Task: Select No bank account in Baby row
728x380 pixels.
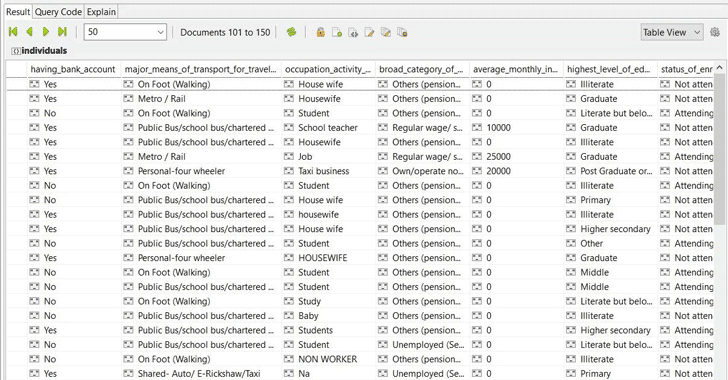Action: point(74,315)
